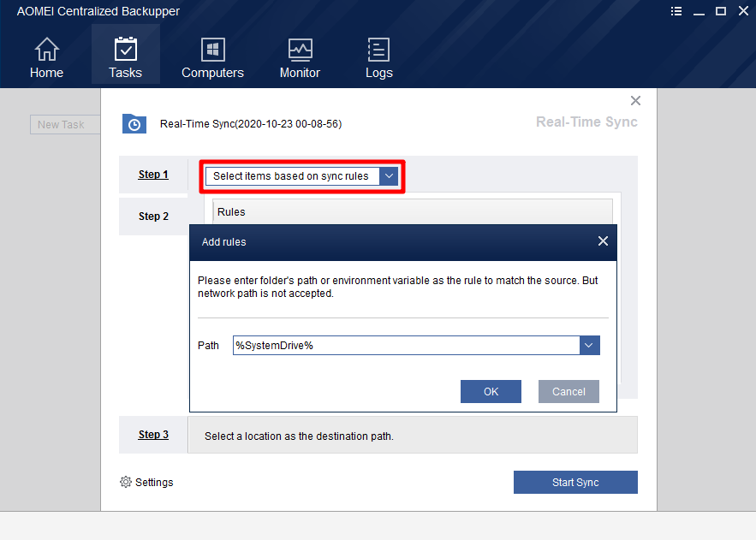
Task: Close the Add rules dialog
Action: (x=603, y=240)
